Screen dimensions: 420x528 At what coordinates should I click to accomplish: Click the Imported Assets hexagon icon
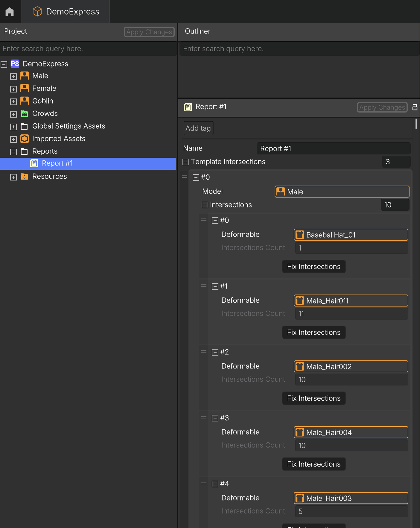pyautogui.click(x=25, y=139)
